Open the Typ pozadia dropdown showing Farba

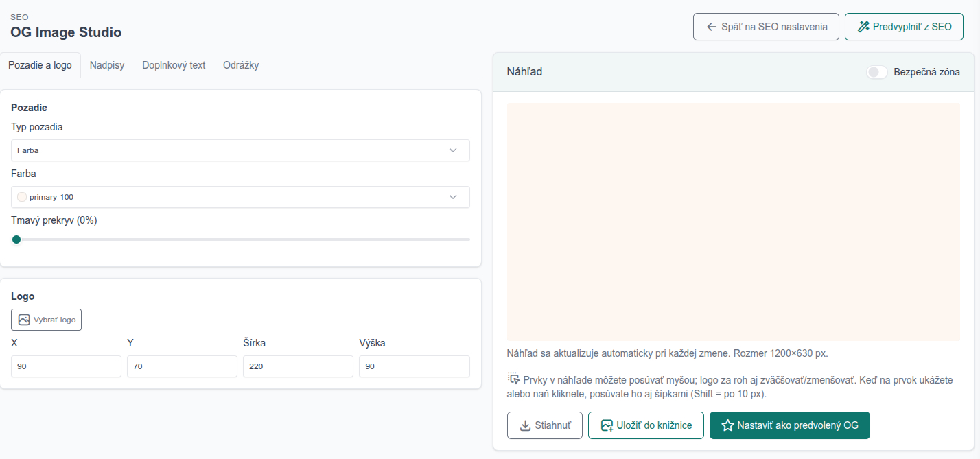[x=240, y=150]
